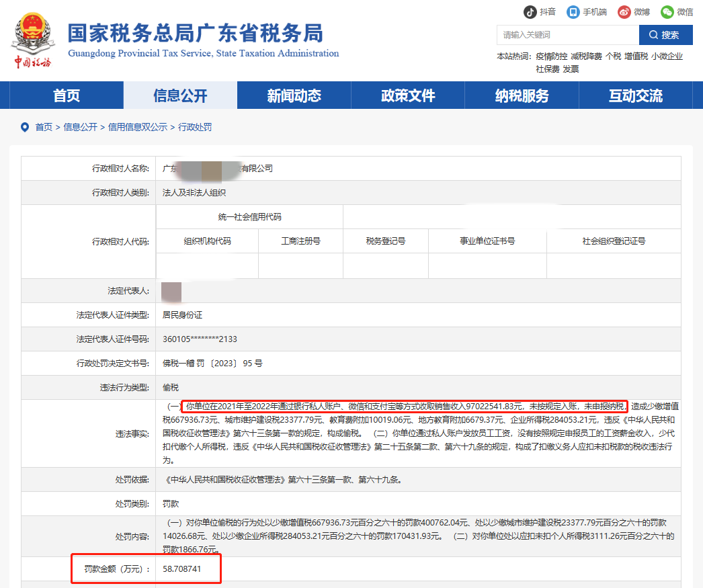Image resolution: width=703 pixels, height=588 pixels.
Task: Click the location pin breadcrumb icon
Action: pyautogui.click(x=24, y=127)
